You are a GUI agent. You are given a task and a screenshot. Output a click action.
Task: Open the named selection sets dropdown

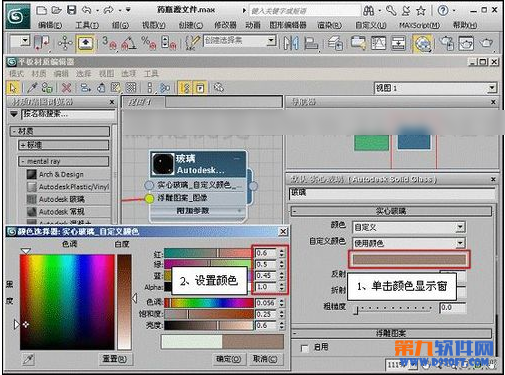(x=271, y=41)
